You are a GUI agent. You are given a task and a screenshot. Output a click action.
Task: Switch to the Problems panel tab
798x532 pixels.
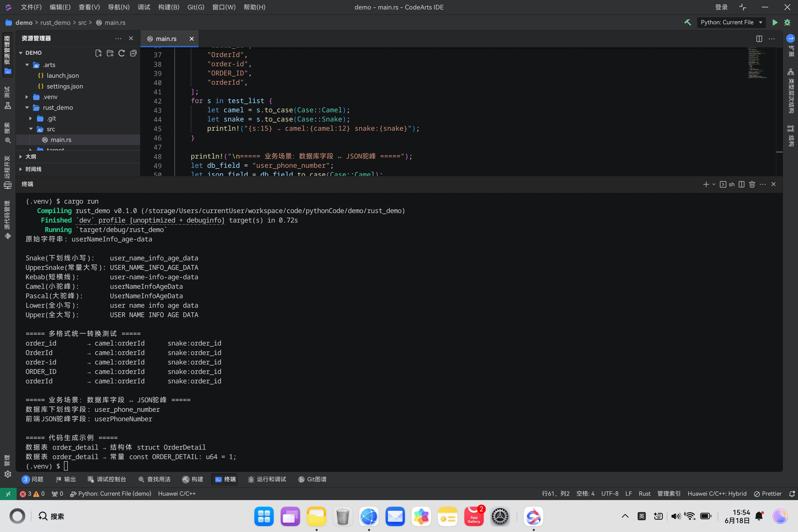click(x=32, y=479)
